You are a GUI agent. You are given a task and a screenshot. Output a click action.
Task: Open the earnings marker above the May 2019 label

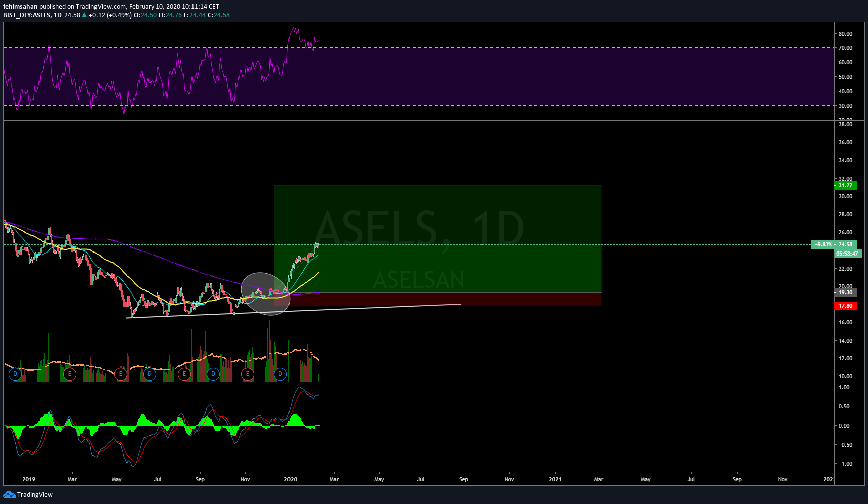(120, 374)
